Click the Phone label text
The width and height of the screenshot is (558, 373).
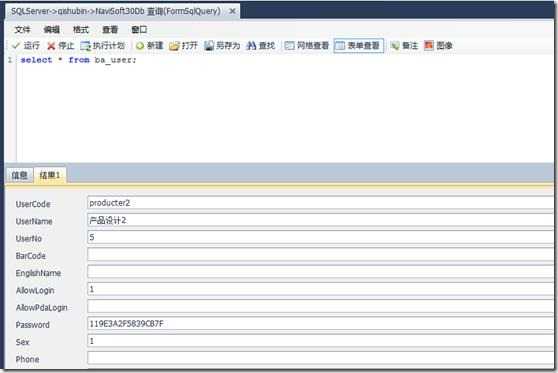pos(27,359)
